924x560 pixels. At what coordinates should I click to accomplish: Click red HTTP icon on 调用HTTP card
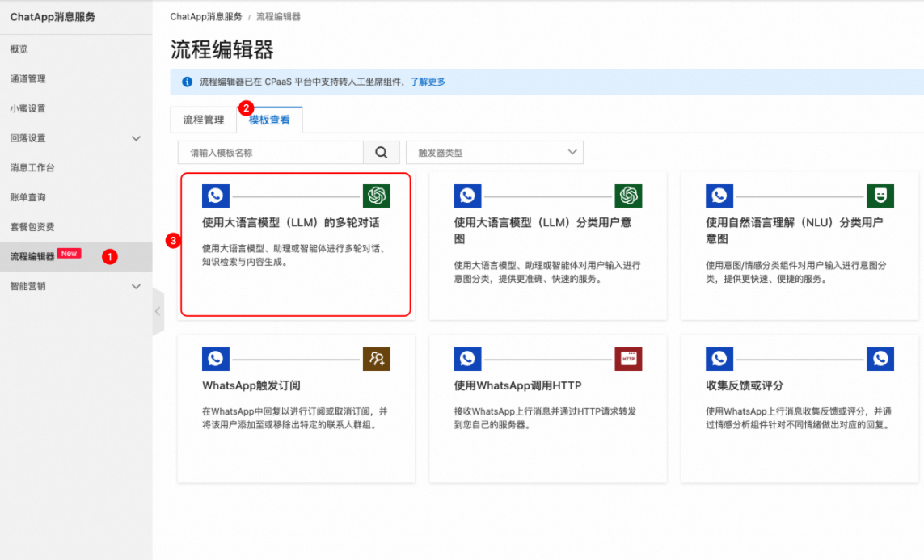tap(628, 359)
